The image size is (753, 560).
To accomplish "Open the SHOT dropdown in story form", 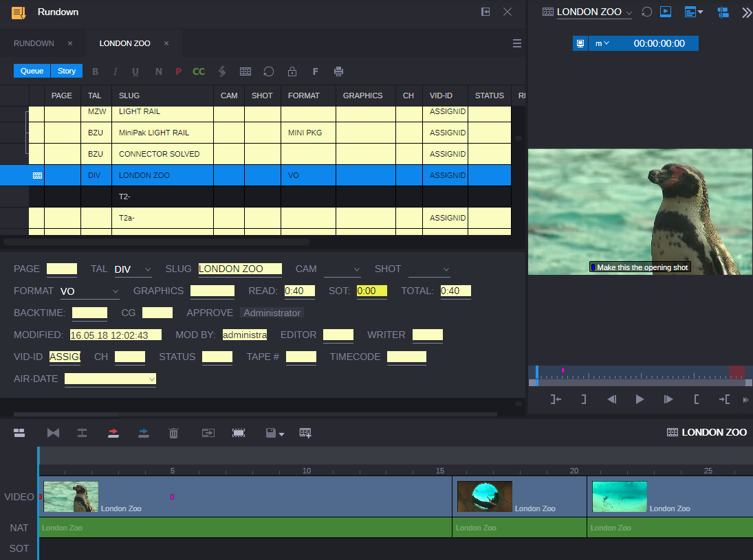I will point(429,269).
